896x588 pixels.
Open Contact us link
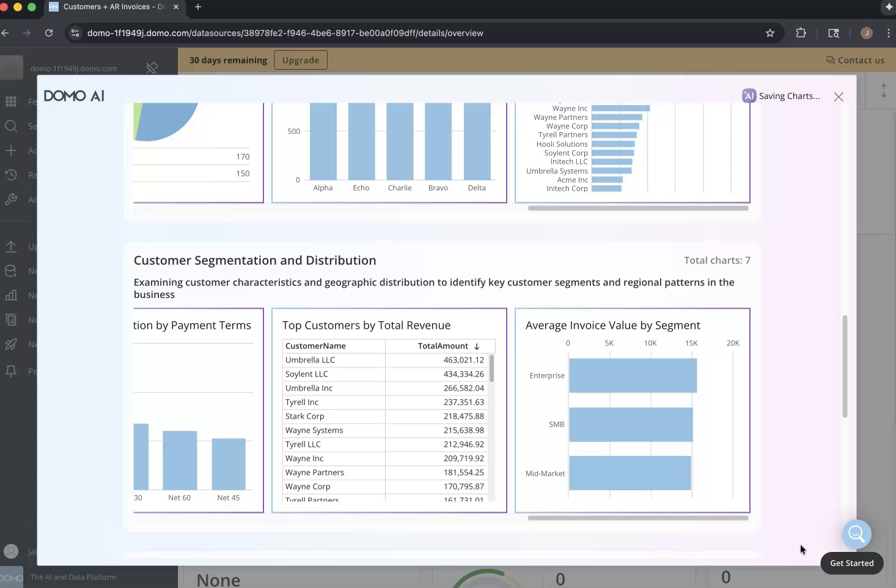(855, 60)
